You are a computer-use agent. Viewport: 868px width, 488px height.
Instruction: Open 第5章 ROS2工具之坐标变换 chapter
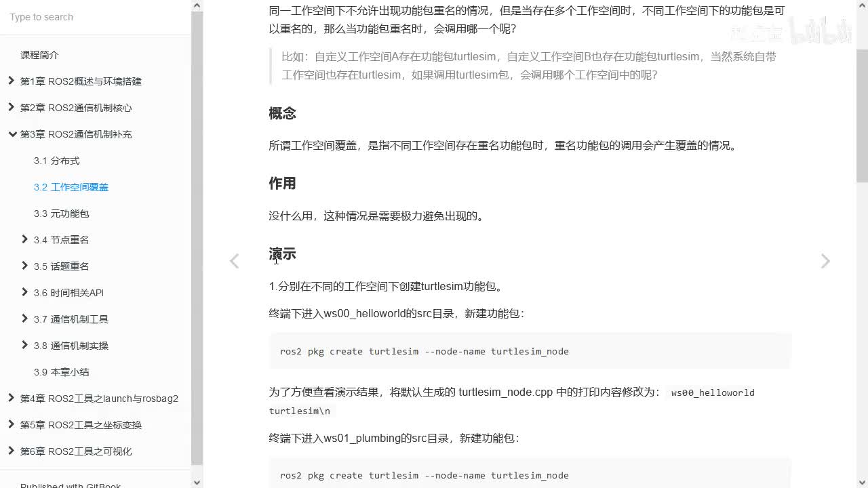coord(81,425)
